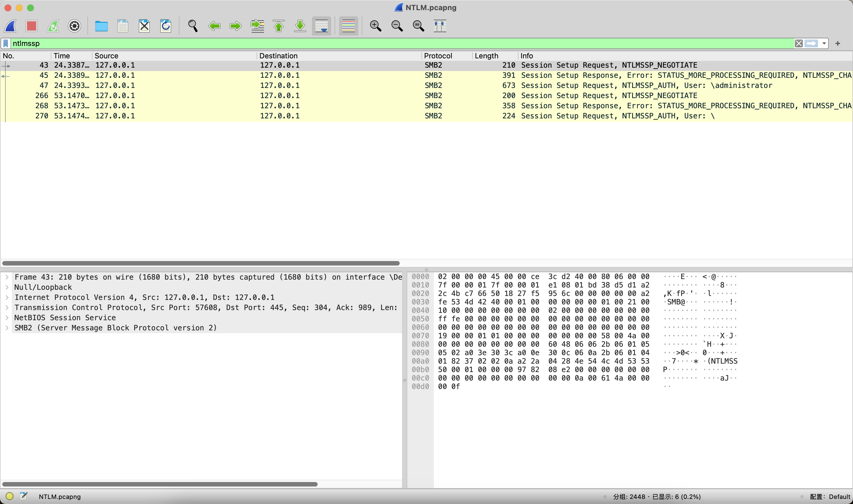The width and height of the screenshot is (853, 504).
Task: Reset text to normal size
Action: (418, 26)
